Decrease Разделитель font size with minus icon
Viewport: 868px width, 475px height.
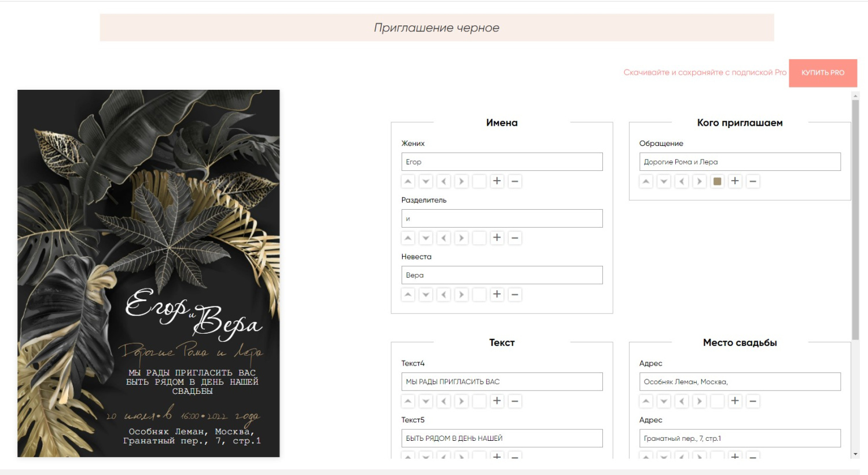tap(515, 238)
